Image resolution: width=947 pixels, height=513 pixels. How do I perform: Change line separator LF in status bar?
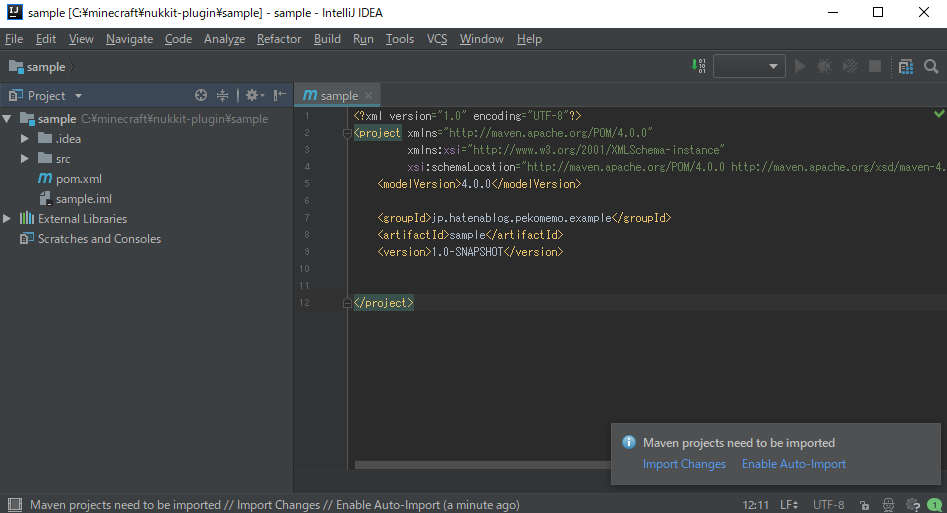(x=789, y=505)
